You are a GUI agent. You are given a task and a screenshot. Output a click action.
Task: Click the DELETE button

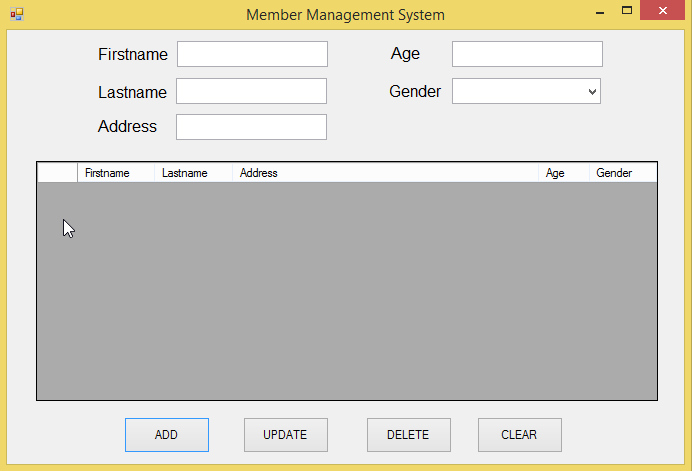408,435
